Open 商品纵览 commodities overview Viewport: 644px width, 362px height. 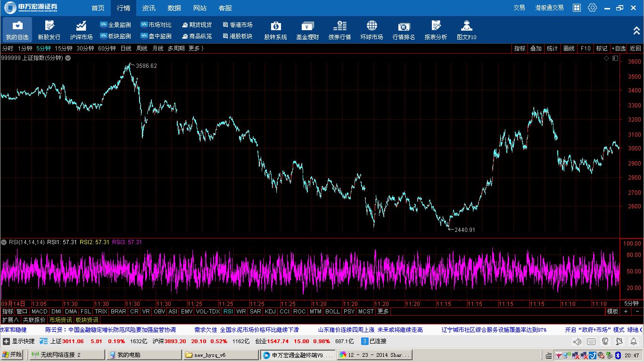point(197,36)
